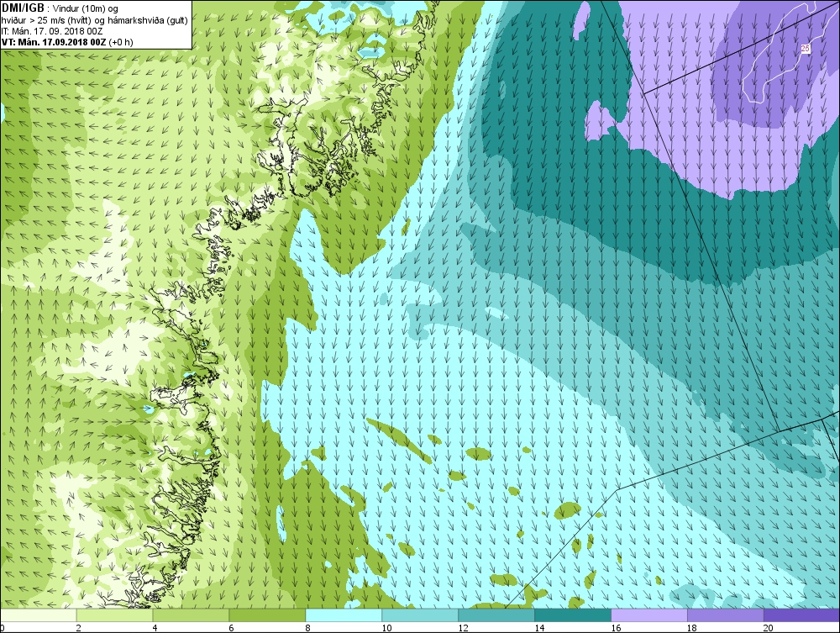Select the 'hviður > 25 m/s (hvítt)' legend line
This screenshot has width=840, height=633.
pyautogui.click(x=46, y=20)
